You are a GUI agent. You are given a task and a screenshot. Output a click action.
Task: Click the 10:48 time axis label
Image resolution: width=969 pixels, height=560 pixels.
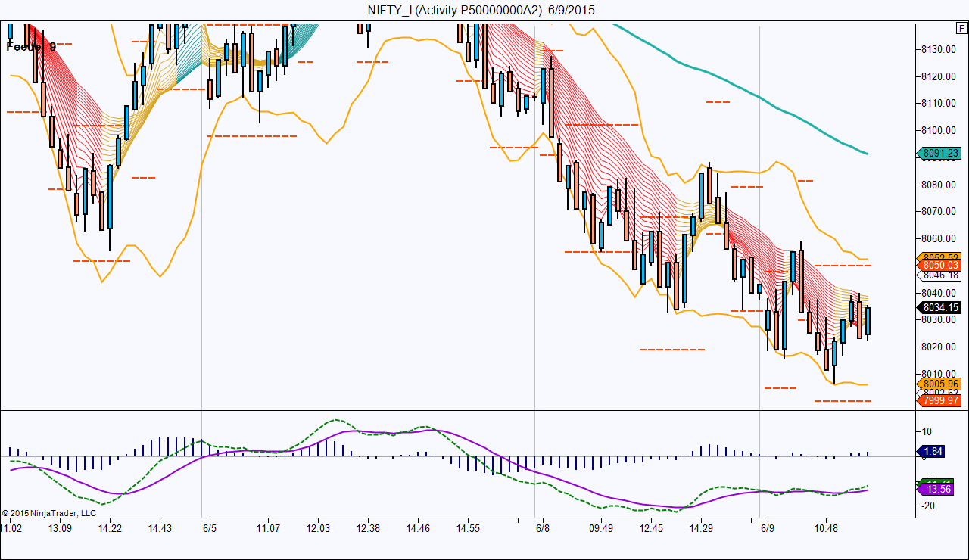826,528
